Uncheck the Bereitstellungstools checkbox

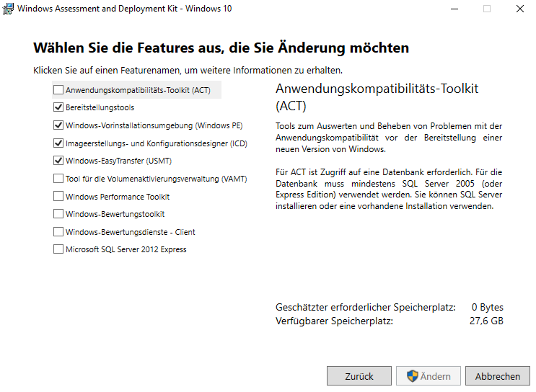click(58, 107)
